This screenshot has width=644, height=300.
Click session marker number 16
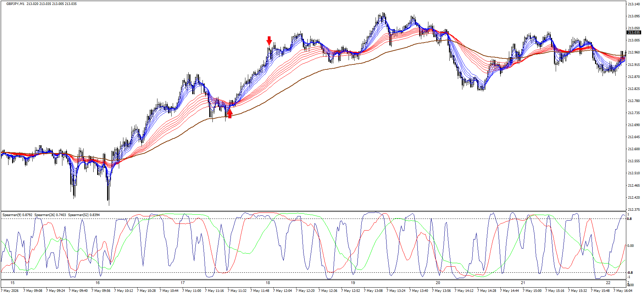(x=98, y=283)
